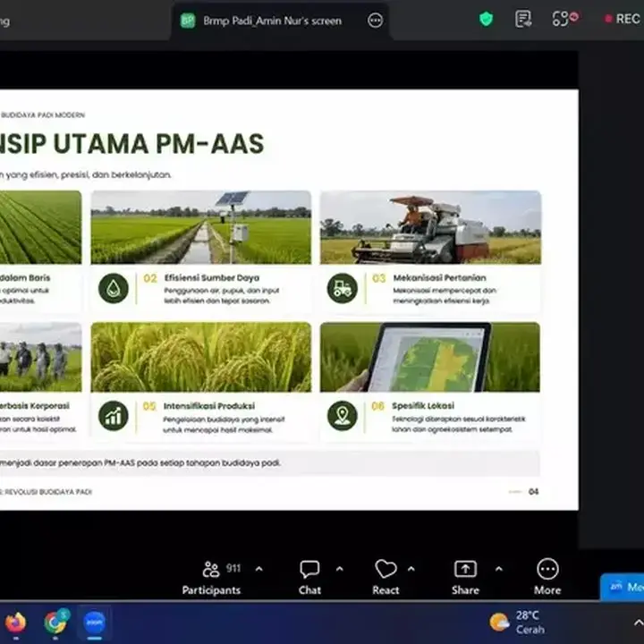Screen dimensions: 644x644
Task: Click the green encryption shield icon
Action: pos(486,19)
